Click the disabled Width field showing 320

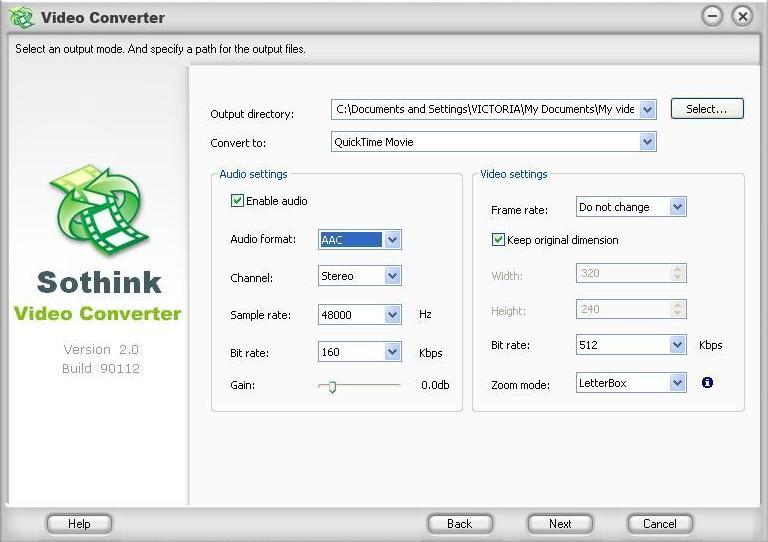[631, 273]
